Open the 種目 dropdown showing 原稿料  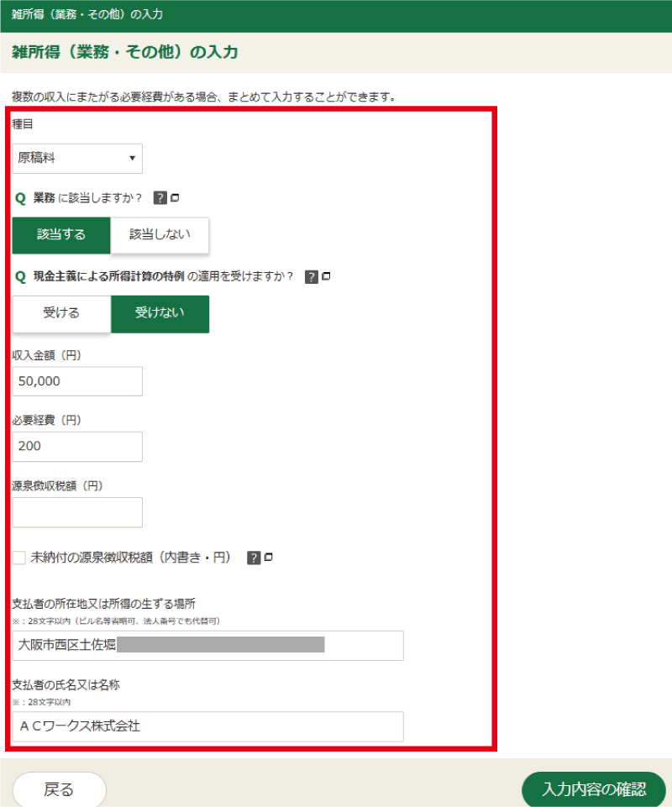77,158
